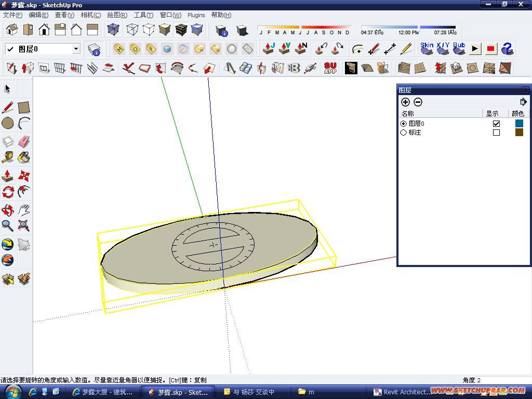This screenshot has height=399, width=532.
Task: Open the 绘图(R) menu
Action: 117,15
